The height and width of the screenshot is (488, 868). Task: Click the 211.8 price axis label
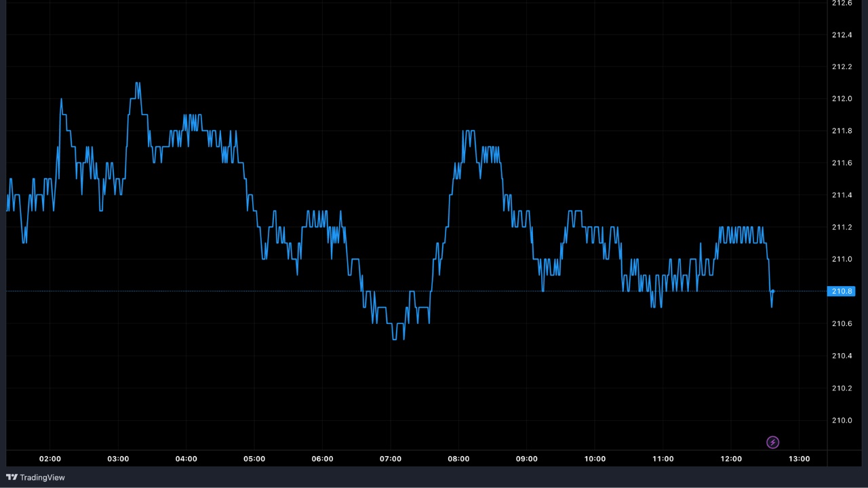pos(842,131)
